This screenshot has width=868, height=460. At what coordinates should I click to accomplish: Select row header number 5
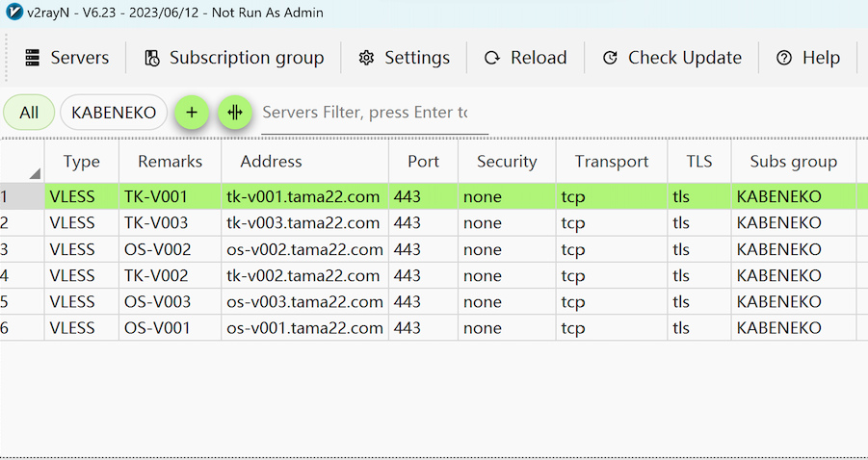coord(22,302)
